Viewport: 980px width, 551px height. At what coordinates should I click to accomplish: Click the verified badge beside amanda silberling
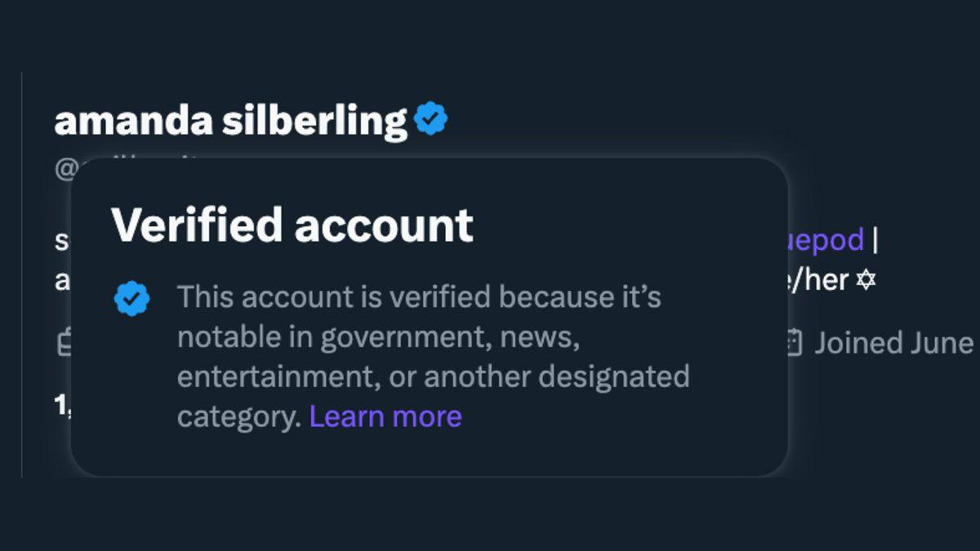coord(430,119)
